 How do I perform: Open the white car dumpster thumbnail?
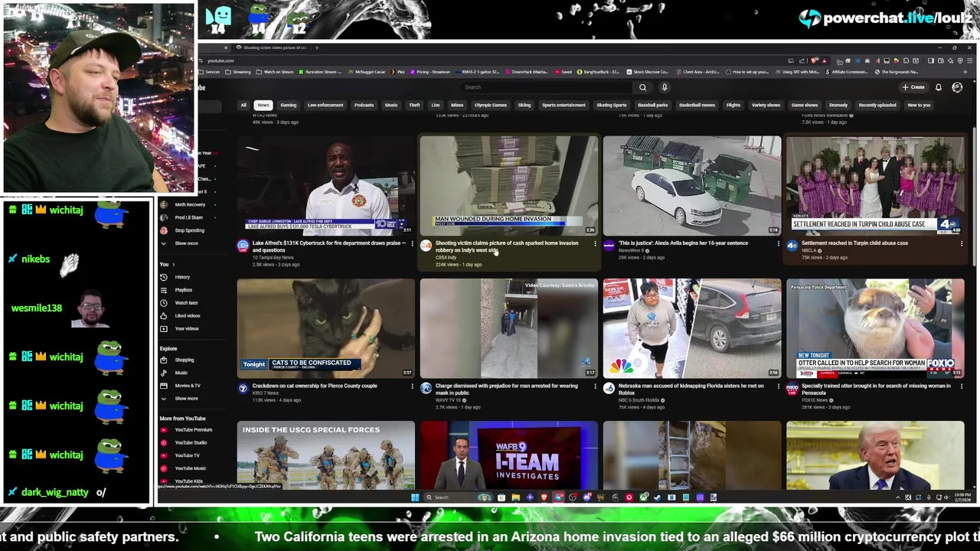click(692, 185)
